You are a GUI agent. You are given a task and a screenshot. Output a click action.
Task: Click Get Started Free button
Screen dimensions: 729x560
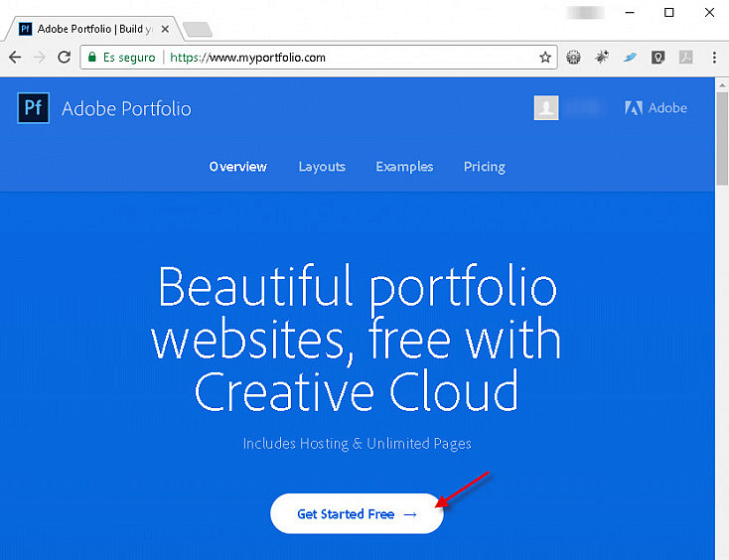tap(357, 513)
